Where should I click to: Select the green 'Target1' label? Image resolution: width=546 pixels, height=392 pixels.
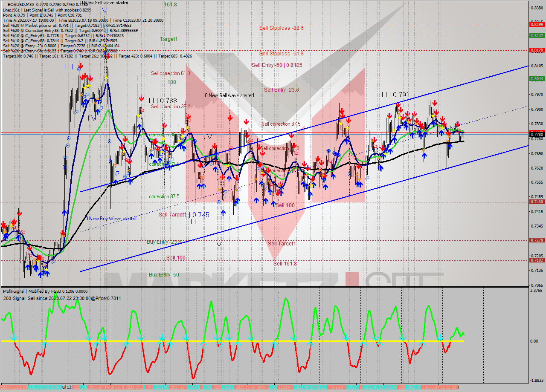(169, 39)
